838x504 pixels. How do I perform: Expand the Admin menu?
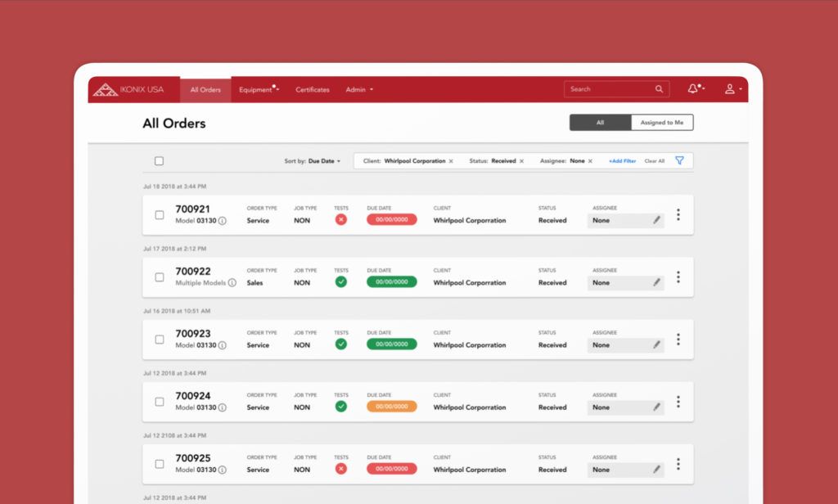coord(359,90)
